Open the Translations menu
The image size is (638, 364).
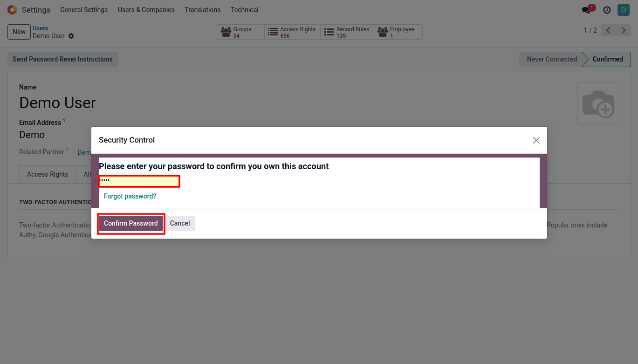(203, 10)
